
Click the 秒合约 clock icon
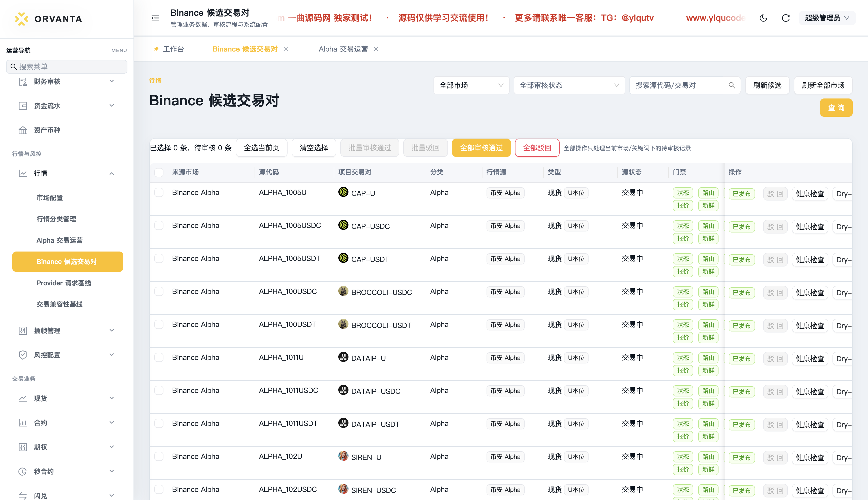pyautogui.click(x=23, y=472)
